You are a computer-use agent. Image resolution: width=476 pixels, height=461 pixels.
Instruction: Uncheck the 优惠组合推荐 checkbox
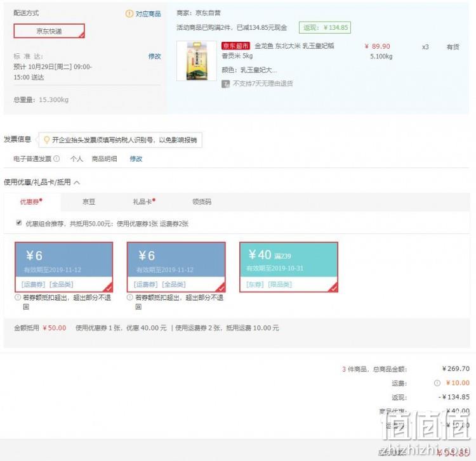[x=19, y=223]
